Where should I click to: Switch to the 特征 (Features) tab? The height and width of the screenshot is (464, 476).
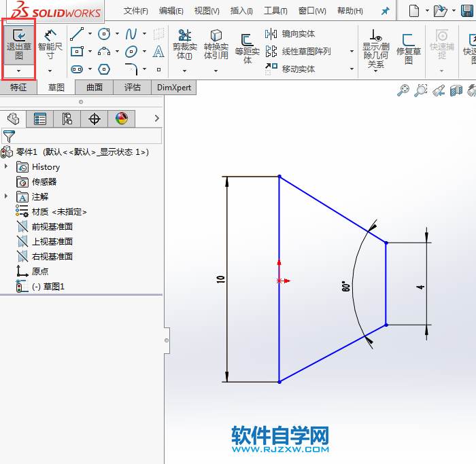[x=18, y=88]
